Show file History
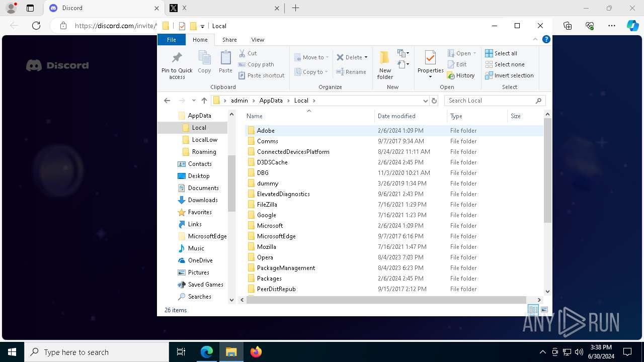The image size is (644, 362). point(461,75)
